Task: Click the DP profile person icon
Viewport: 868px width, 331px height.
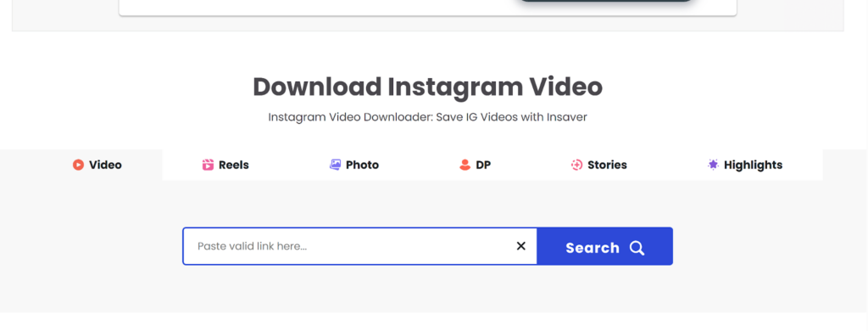Action: [465, 165]
